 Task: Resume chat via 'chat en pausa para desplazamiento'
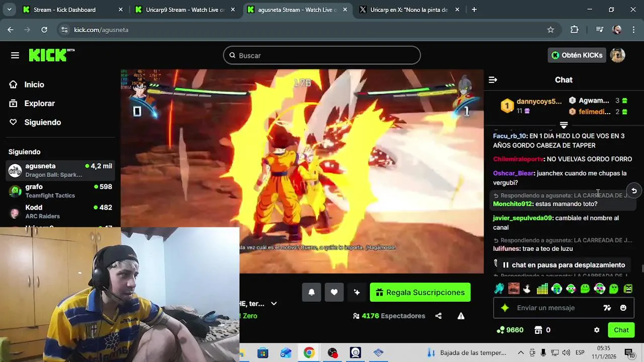(563, 265)
